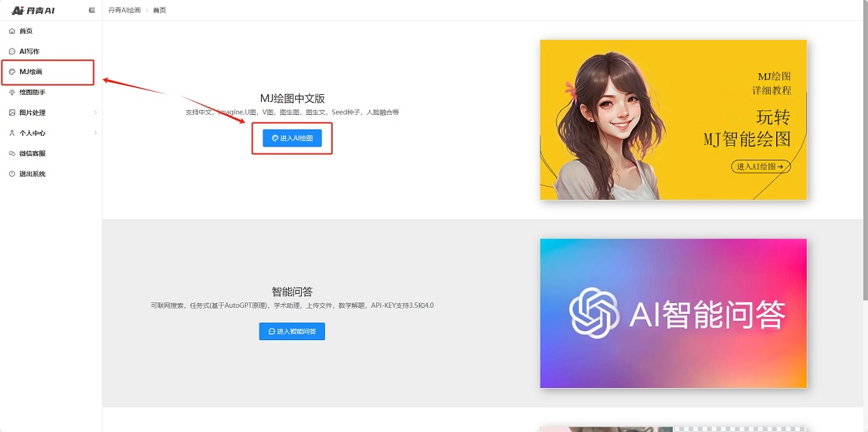Open the yellow MJ智能绘图 tutorial banner
Viewport: 868px width, 432px height.
click(673, 120)
